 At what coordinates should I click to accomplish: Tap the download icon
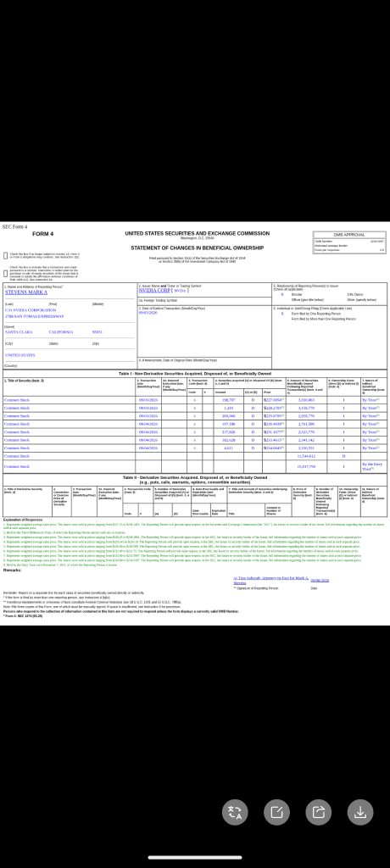point(360,812)
